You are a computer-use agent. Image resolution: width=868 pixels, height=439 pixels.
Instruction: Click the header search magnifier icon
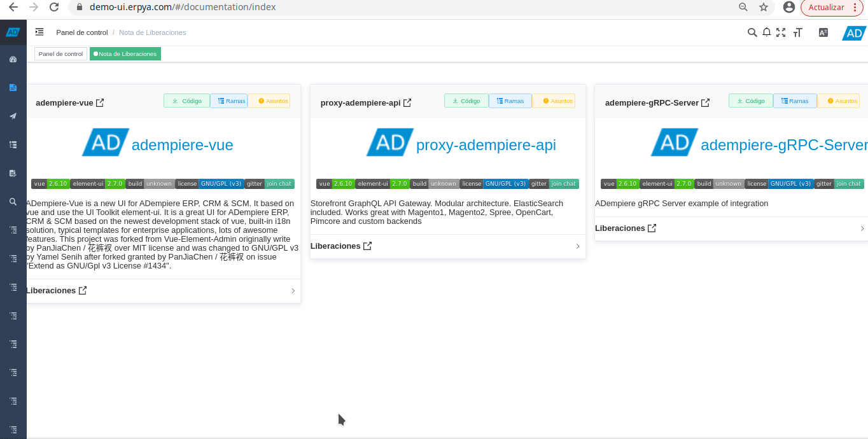coord(752,32)
